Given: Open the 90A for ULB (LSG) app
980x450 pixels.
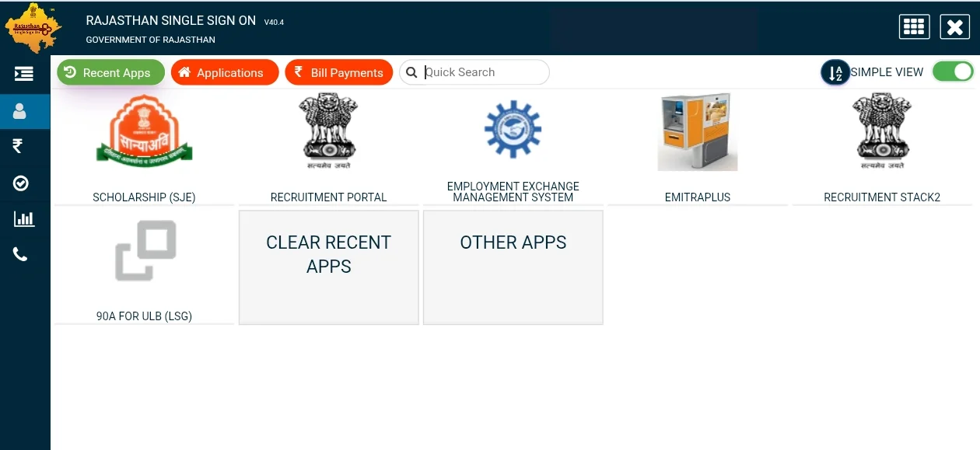Looking at the screenshot, I should (144, 251).
